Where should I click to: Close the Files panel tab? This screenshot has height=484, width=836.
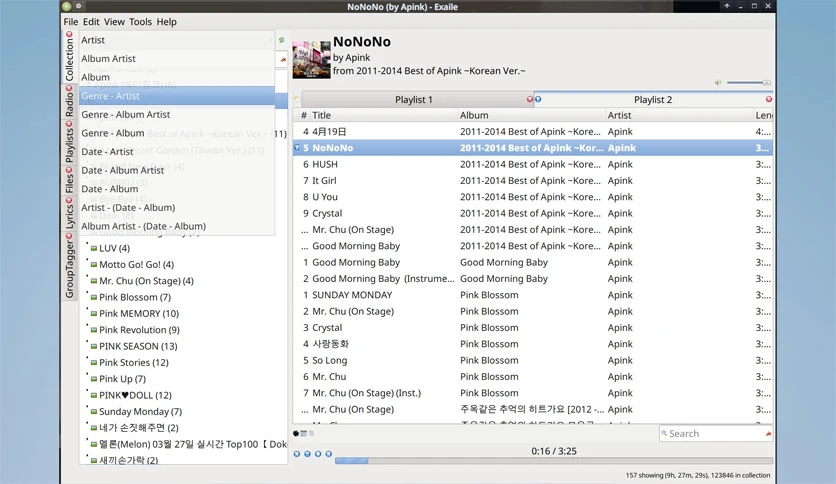[69, 170]
